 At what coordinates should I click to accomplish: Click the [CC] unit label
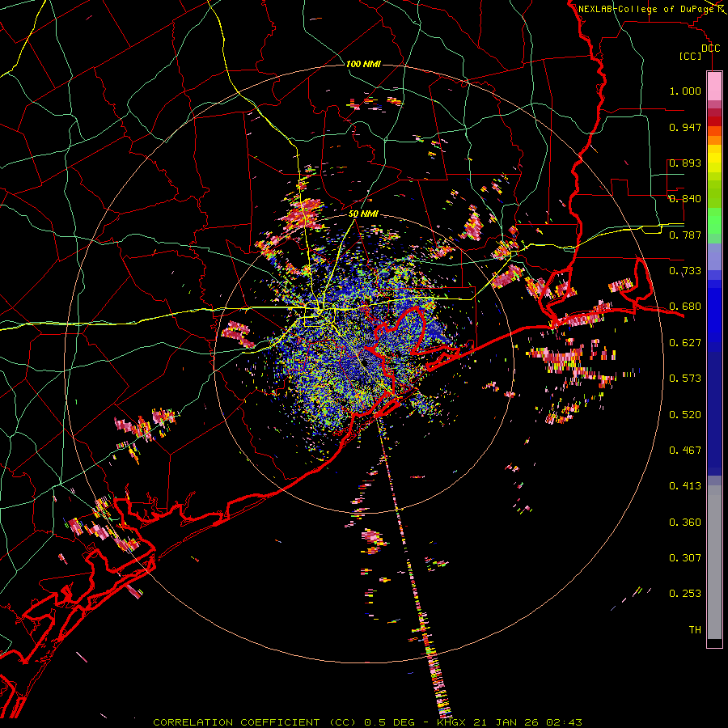point(691,56)
